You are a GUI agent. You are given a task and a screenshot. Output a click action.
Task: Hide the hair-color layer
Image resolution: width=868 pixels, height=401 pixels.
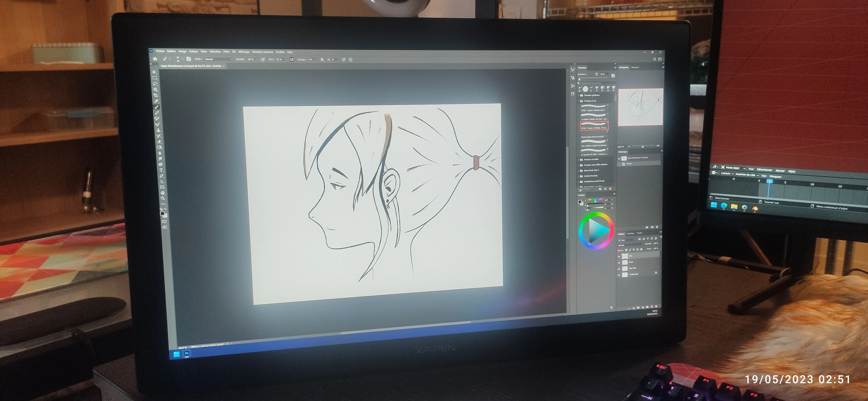pyautogui.click(x=619, y=269)
